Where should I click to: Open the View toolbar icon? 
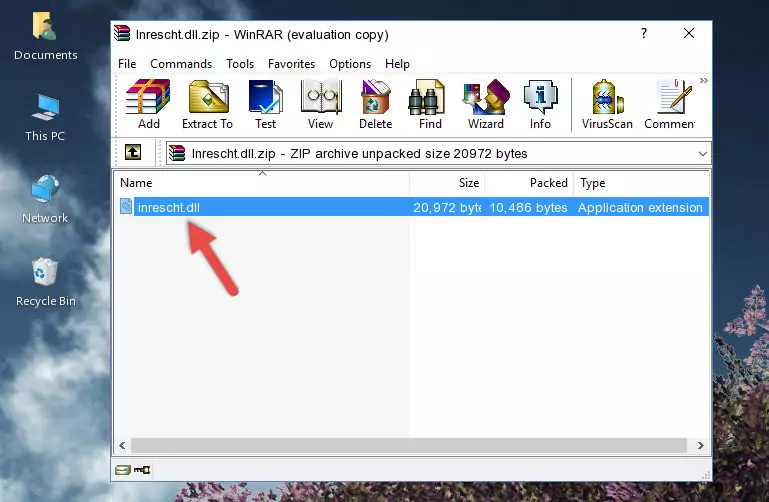pyautogui.click(x=320, y=104)
